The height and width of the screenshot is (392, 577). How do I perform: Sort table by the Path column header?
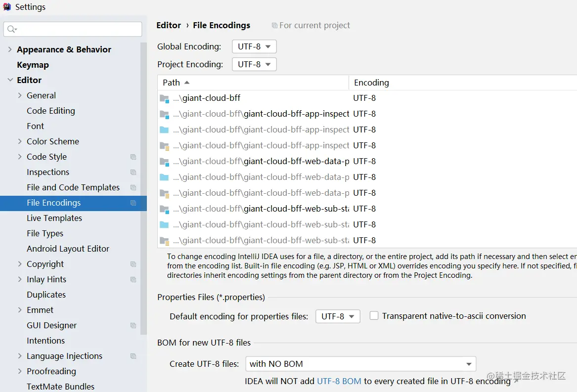pyautogui.click(x=253, y=83)
